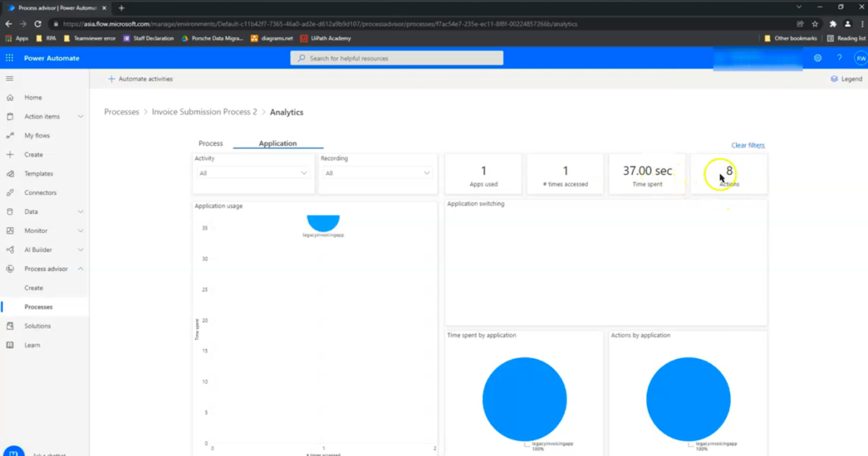Click the Time spent 37.00 sec card

(647, 174)
